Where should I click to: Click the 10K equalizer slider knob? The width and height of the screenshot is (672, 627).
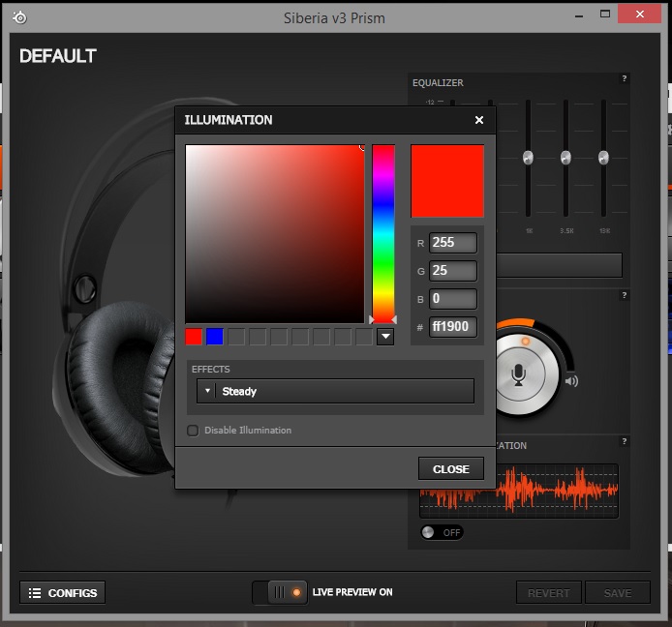(x=603, y=158)
